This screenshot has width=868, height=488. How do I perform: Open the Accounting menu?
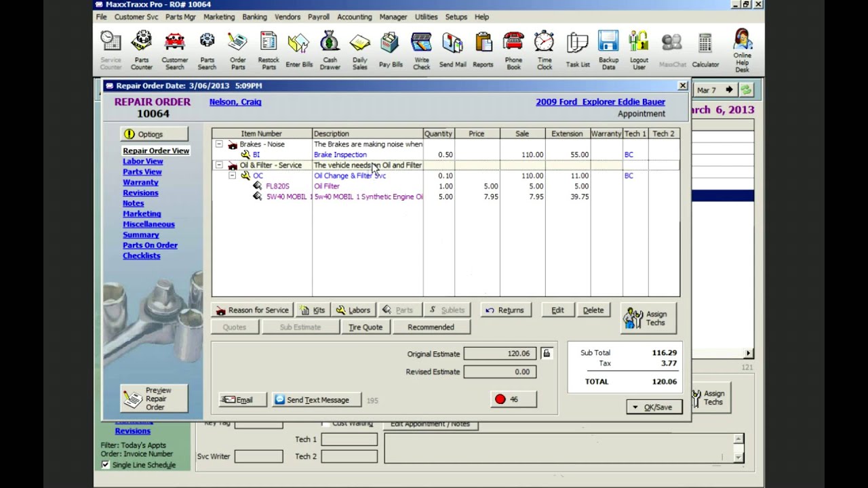(354, 17)
